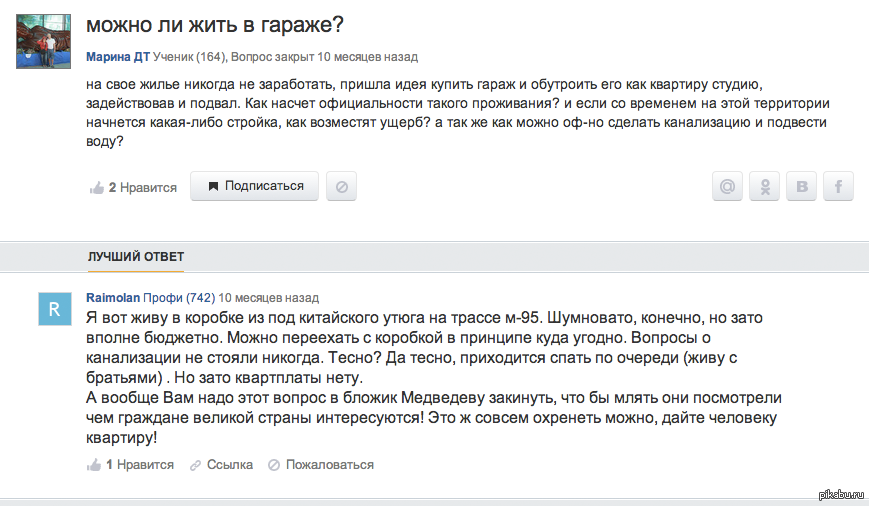Share the question on Facebook
The image size is (869, 506).
pyautogui.click(x=837, y=186)
